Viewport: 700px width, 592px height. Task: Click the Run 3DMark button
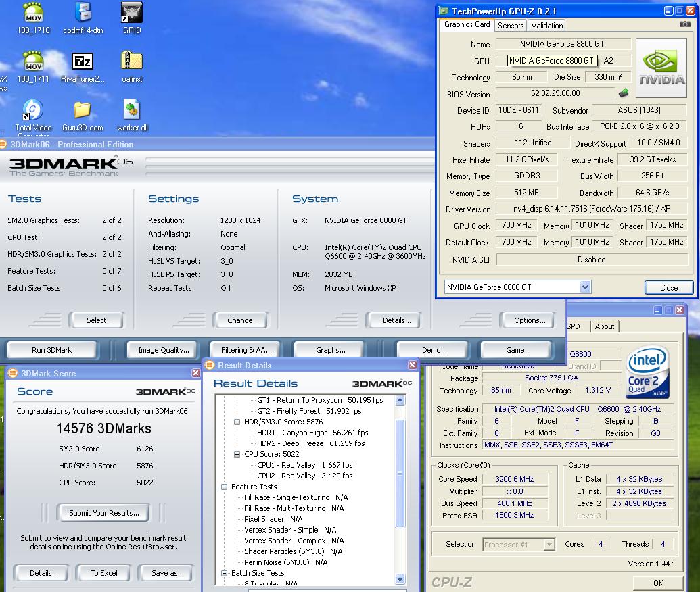[x=52, y=350]
